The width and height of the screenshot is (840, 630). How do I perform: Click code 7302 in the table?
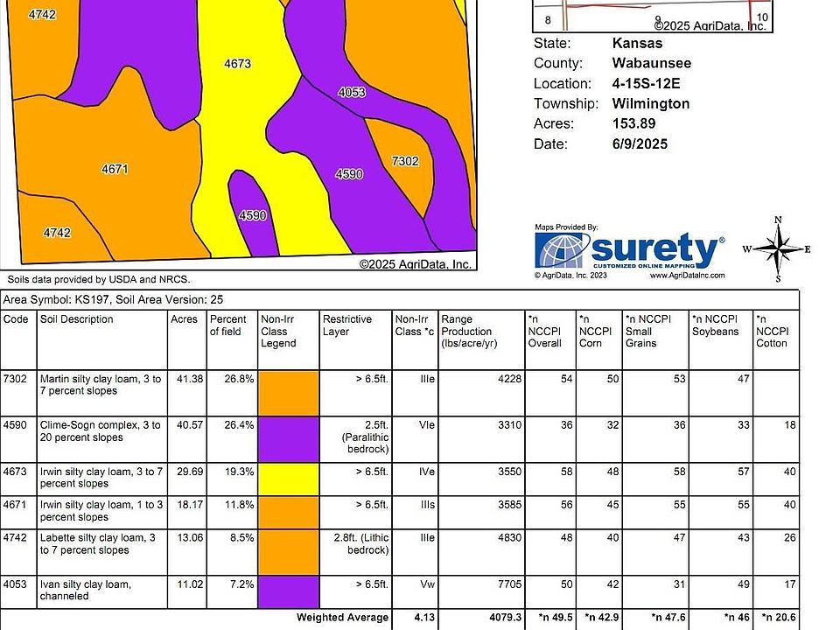click(x=15, y=379)
